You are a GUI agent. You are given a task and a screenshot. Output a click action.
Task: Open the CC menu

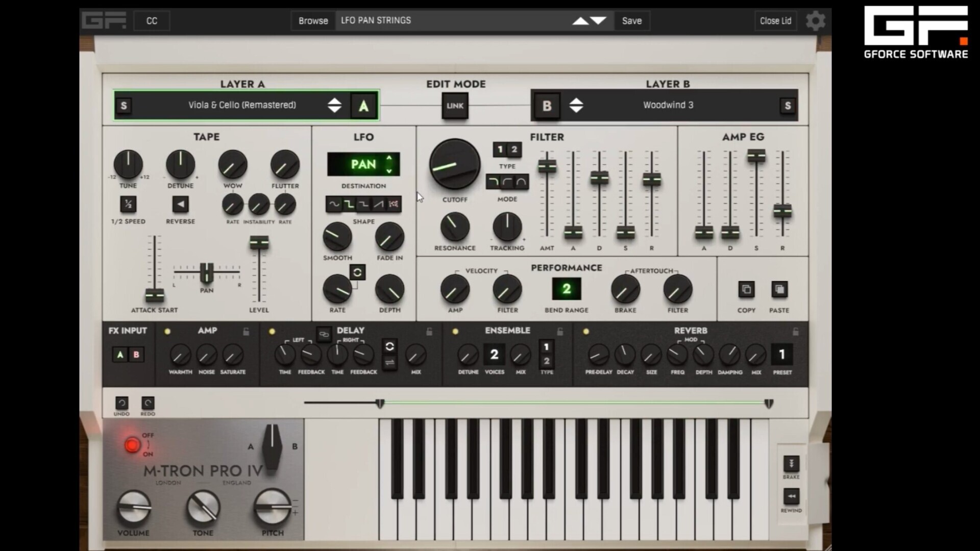[x=152, y=21]
